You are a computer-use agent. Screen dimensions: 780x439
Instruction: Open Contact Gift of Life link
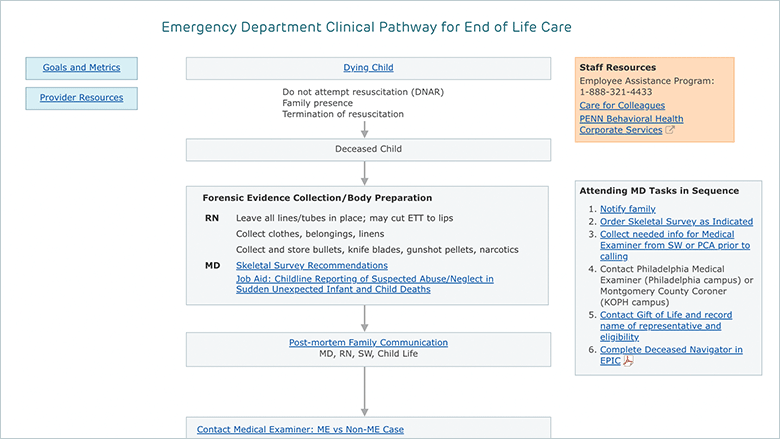point(666,326)
